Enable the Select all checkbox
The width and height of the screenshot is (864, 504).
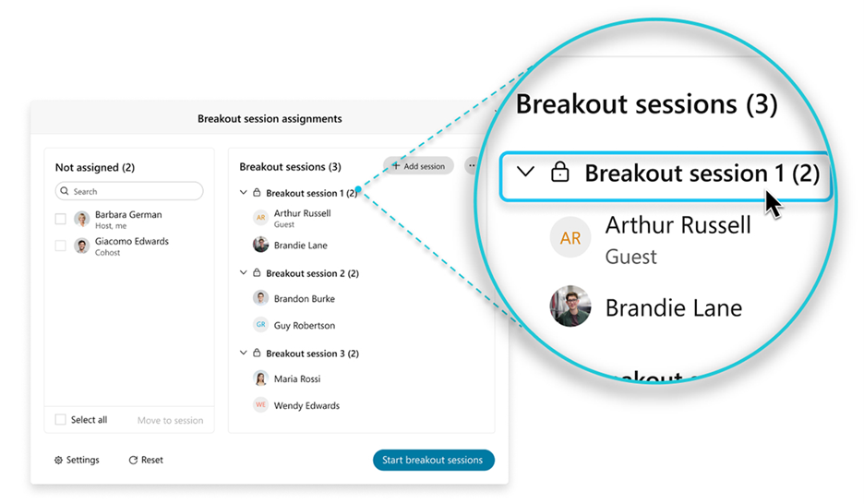click(61, 420)
